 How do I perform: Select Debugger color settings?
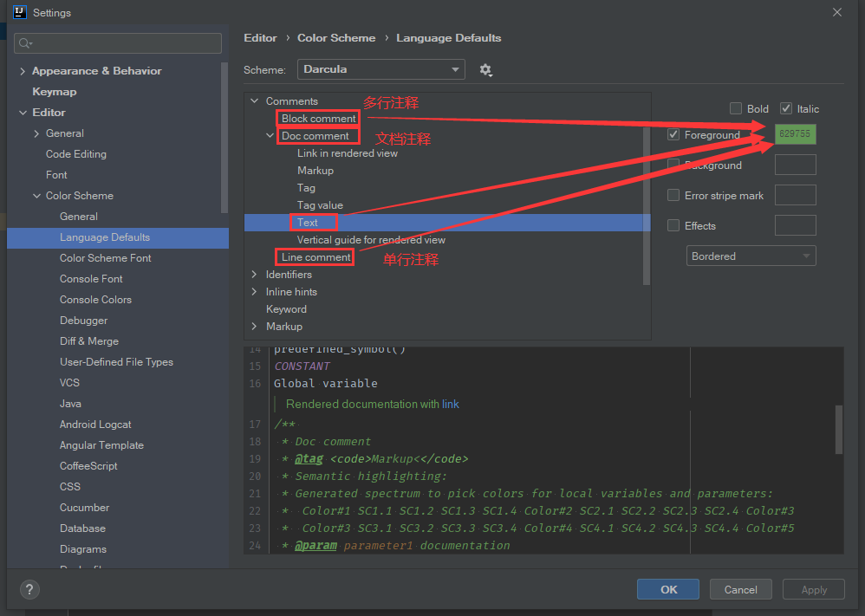tap(83, 321)
